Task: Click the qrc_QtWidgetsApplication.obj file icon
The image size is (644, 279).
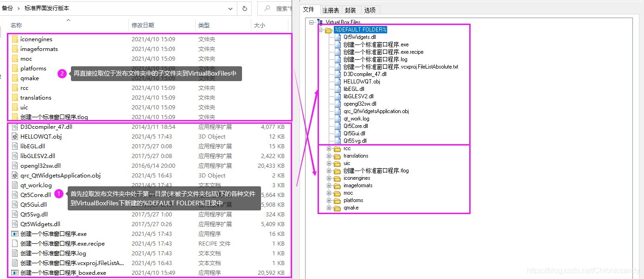Action: coord(15,175)
